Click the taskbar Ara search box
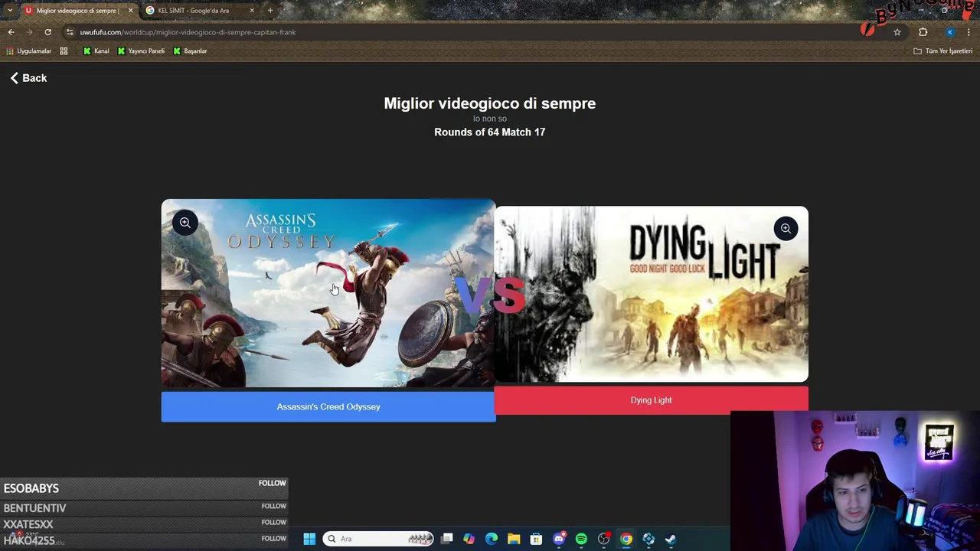This screenshot has height=551, width=980. (x=378, y=539)
